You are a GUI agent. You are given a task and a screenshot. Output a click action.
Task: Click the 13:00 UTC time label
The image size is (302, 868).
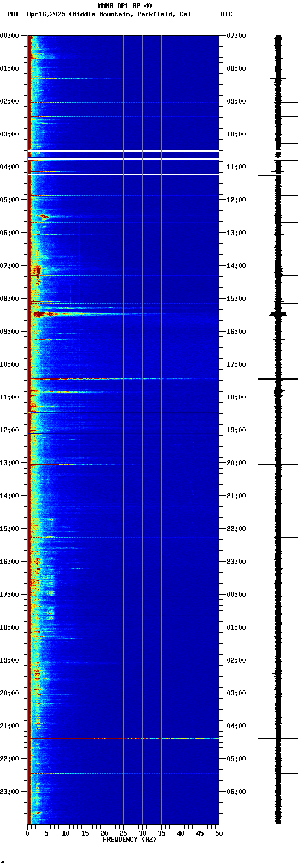(236, 233)
